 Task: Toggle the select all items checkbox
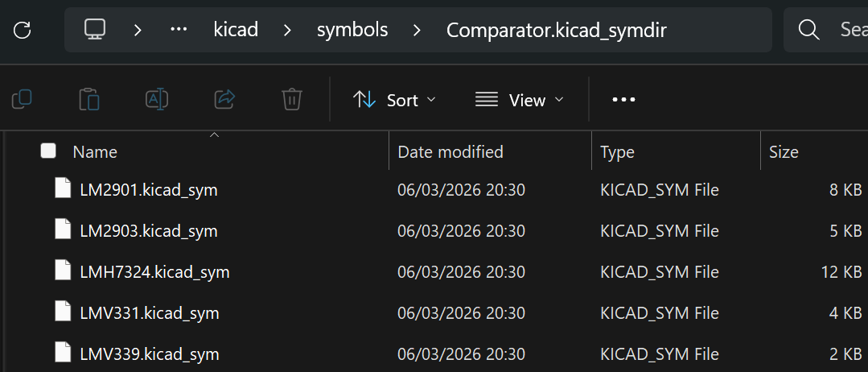point(48,151)
